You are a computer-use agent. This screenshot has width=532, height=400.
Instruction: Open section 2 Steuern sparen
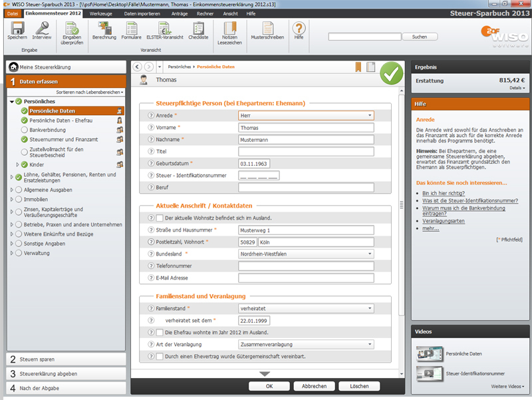[x=66, y=359]
